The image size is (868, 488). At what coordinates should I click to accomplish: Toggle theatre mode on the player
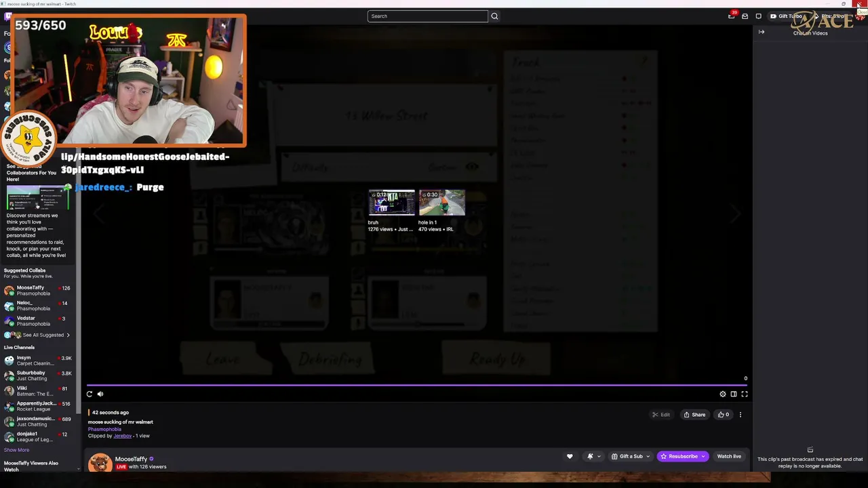coord(734,394)
